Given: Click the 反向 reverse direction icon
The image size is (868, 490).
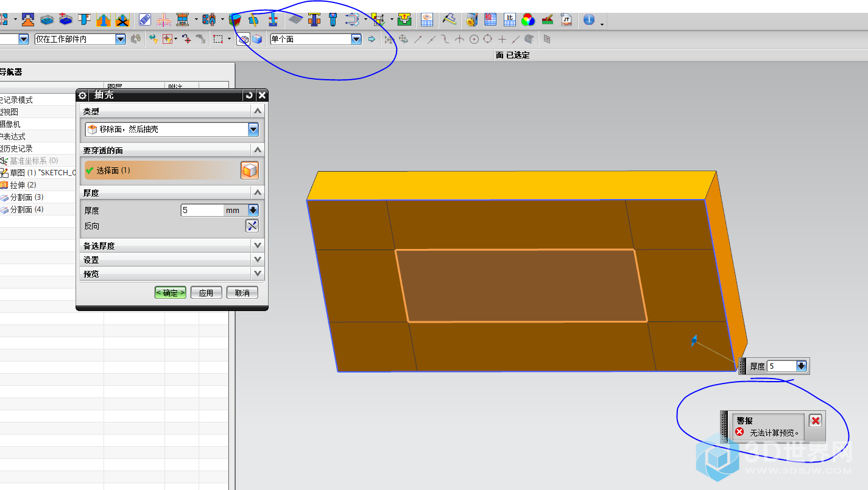Looking at the screenshot, I should coord(252,226).
